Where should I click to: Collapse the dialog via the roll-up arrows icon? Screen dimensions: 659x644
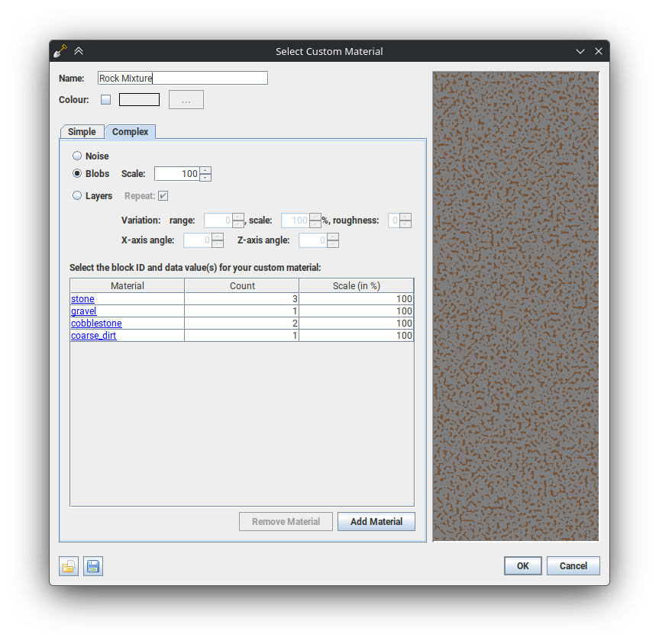click(79, 50)
